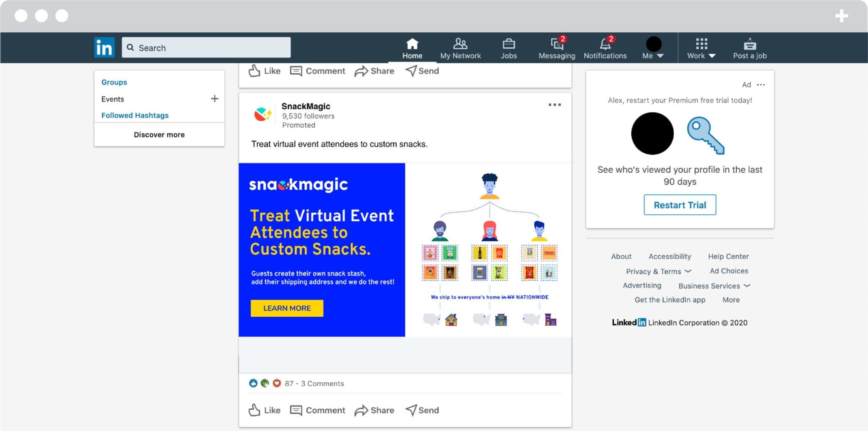Switch to the Home tab

click(412, 48)
